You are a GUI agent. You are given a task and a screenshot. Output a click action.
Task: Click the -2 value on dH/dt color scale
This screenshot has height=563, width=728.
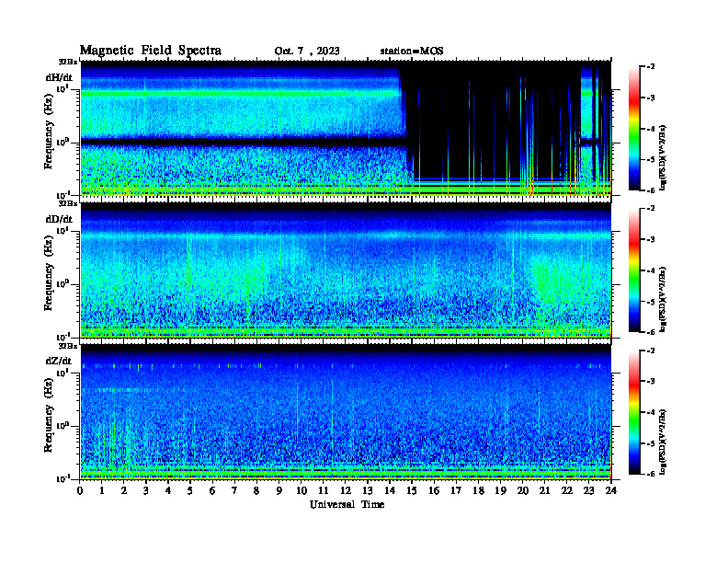click(651, 67)
